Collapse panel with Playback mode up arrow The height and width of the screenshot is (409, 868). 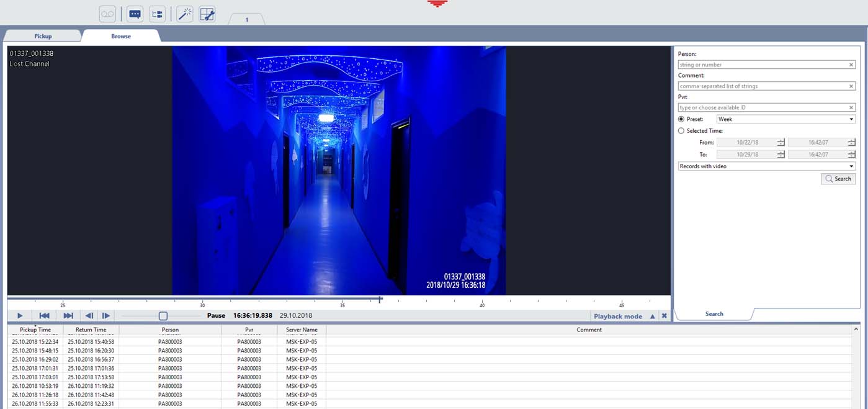click(652, 316)
